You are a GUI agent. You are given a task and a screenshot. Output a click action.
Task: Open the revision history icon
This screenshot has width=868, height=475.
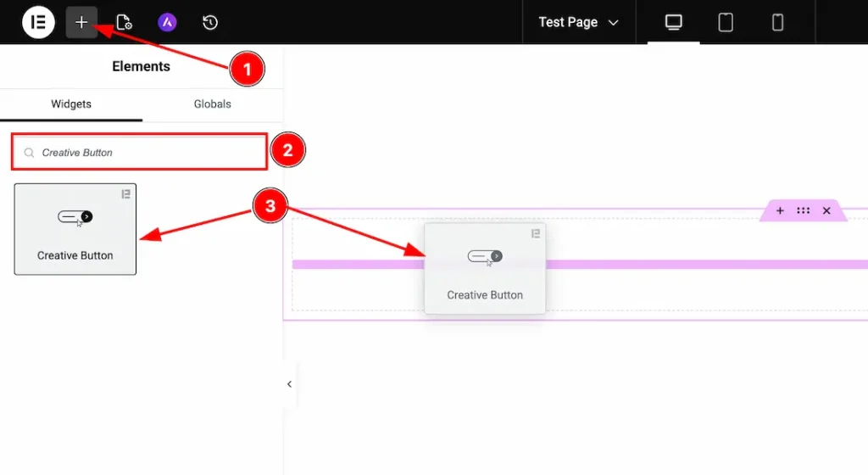210,22
